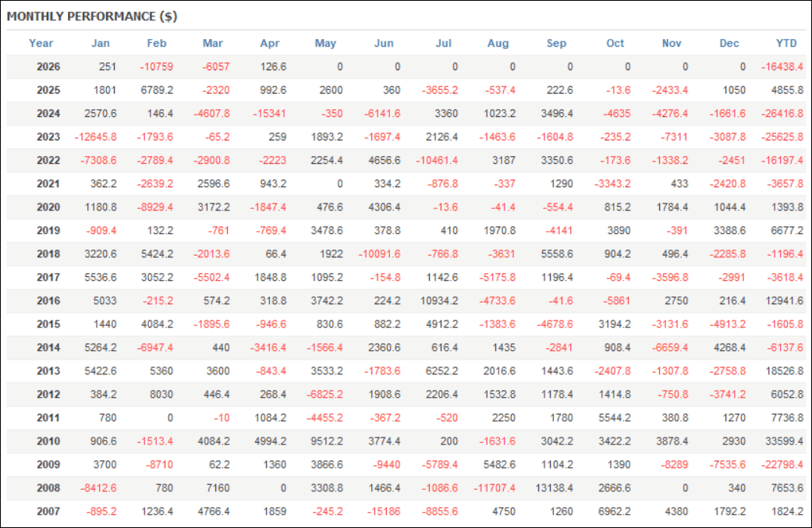812x528 pixels.
Task: Click the Jan column header
Action: 101,44
